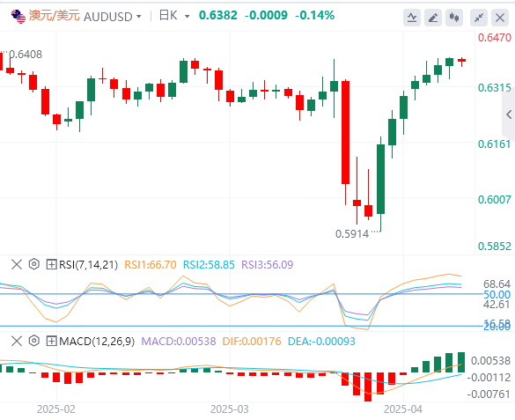Click the -0.00761 MACD axis value
The image size is (515, 420).
point(489,394)
